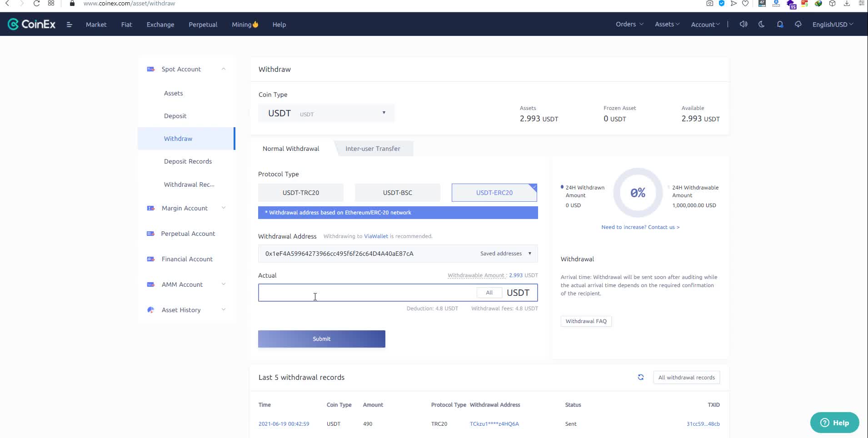Screen dimensions: 868x438
Task: Click the app download cloud icon
Action: (798, 25)
